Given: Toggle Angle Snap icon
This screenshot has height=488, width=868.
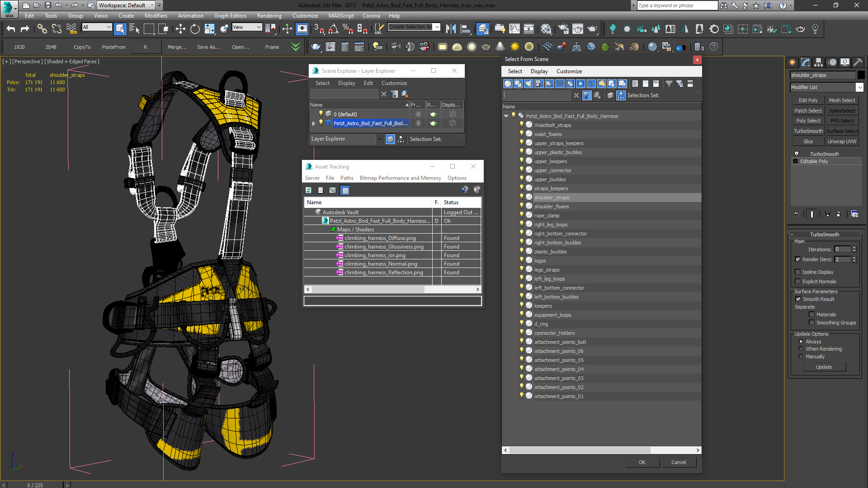Looking at the screenshot, I should pos(333,29).
